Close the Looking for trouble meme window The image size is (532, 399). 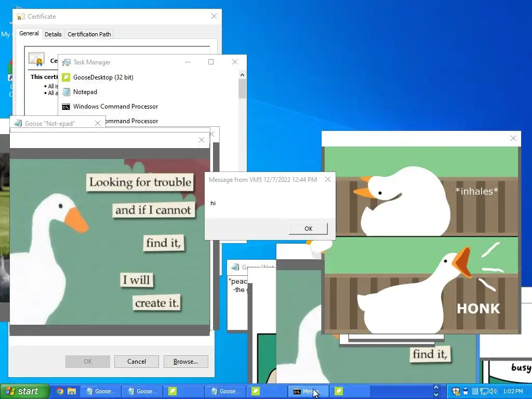coord(202,140)
